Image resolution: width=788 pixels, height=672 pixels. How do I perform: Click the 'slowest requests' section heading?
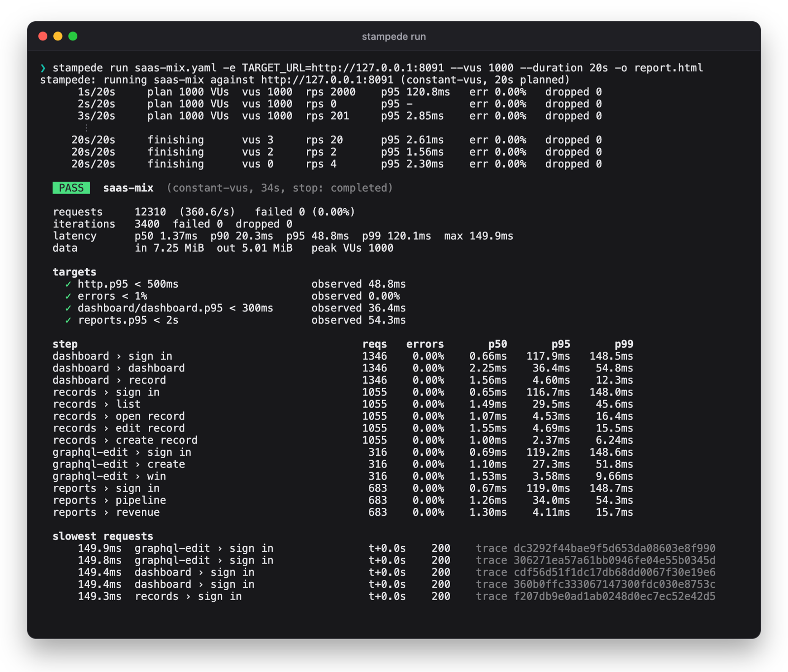[103, 536]
